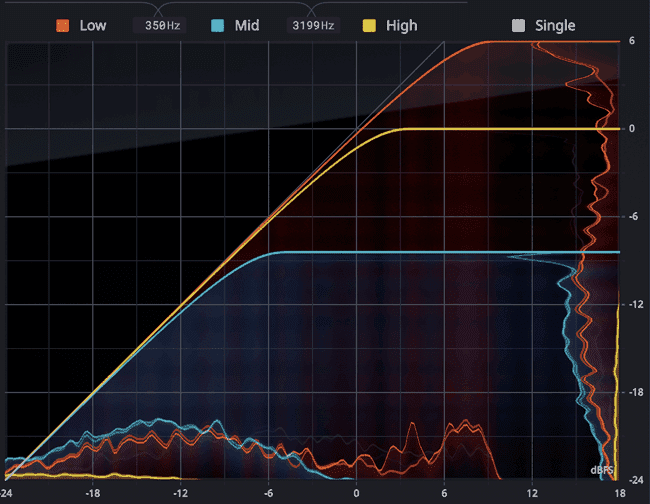Viewport: 650px width, 504px height.
Task: Click the -18 label on horizontal axis
Action: point(93,493)
